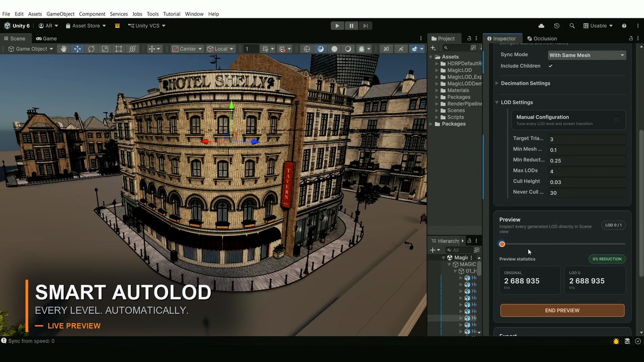Viewport: 644px width, 362px height.
Task: Click the cache server status bar icon
Action: (627, 341)
